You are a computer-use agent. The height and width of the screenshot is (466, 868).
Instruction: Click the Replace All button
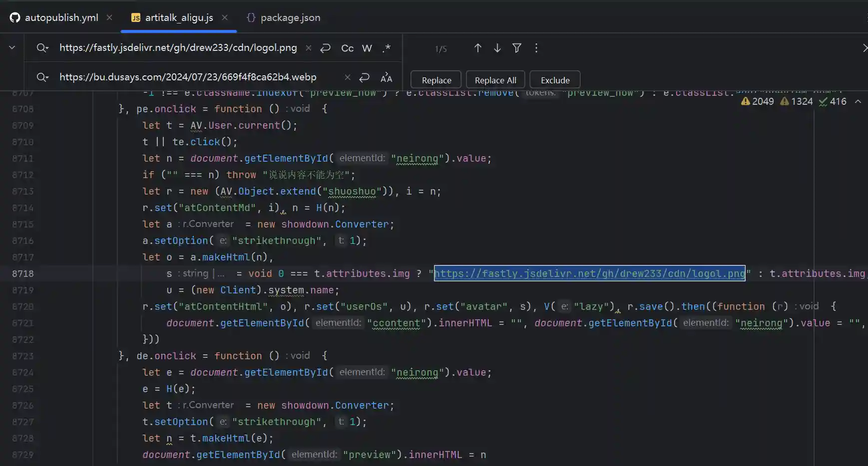click(x=495, y=80)
